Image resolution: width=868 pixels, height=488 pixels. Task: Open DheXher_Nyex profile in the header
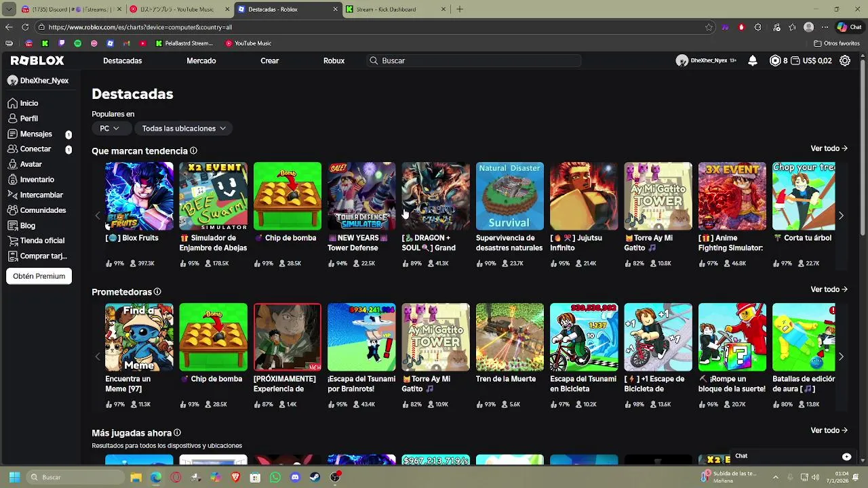[706, 61]
